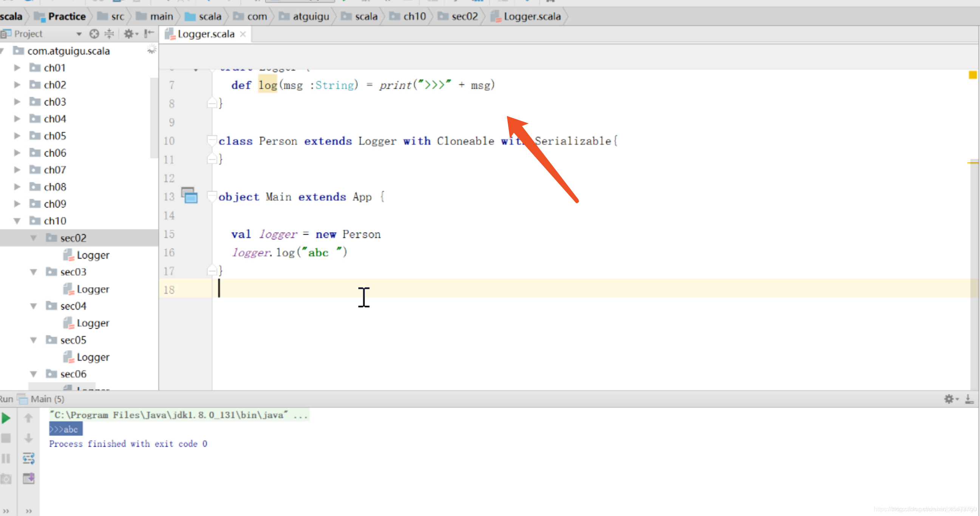Click the atguigu breadcrumb
The width and height of the screenshot is (980, 516).
(311, 16)
